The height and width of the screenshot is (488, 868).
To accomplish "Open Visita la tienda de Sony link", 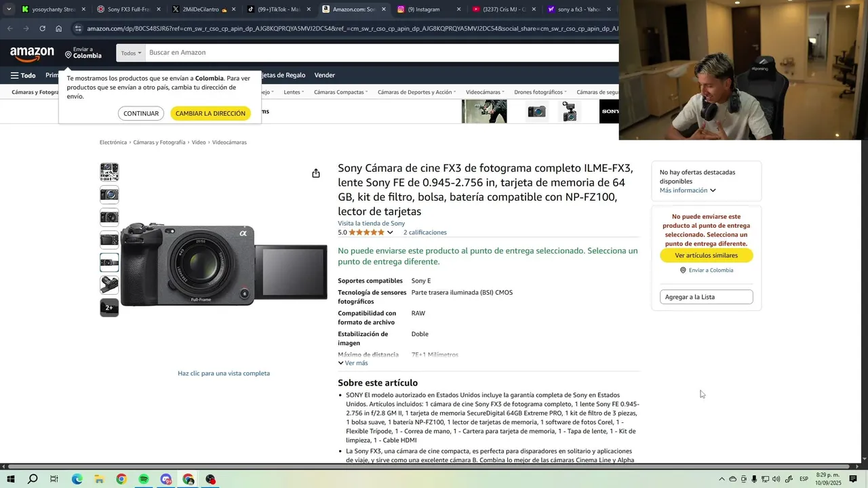I will pos(372,223).
